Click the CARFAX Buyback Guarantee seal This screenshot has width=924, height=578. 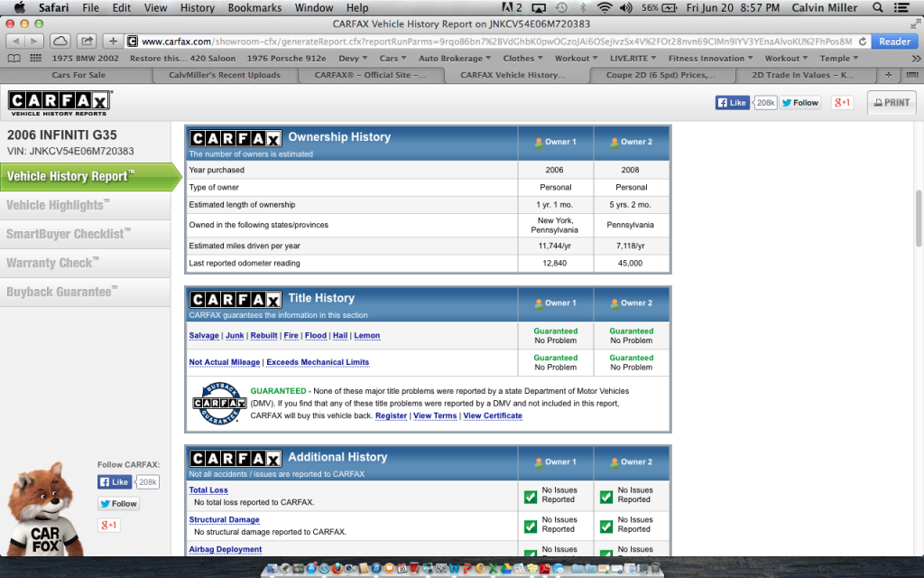[x=219, y=404]
